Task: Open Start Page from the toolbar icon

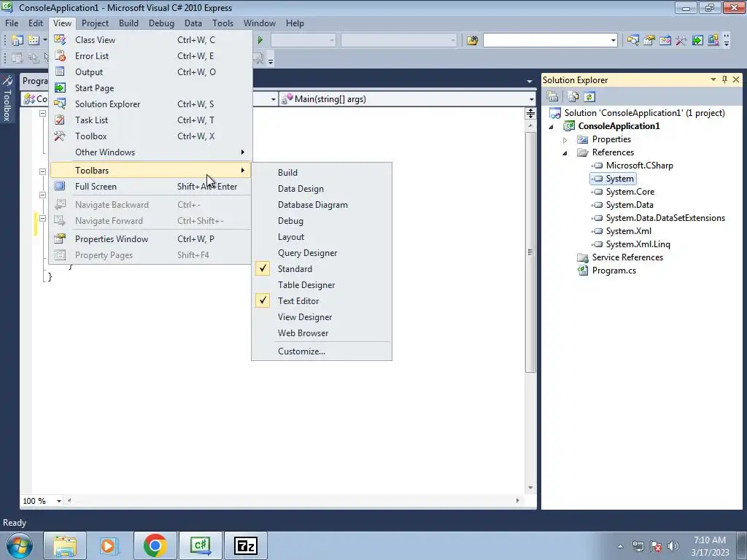Action: point(697,41)
